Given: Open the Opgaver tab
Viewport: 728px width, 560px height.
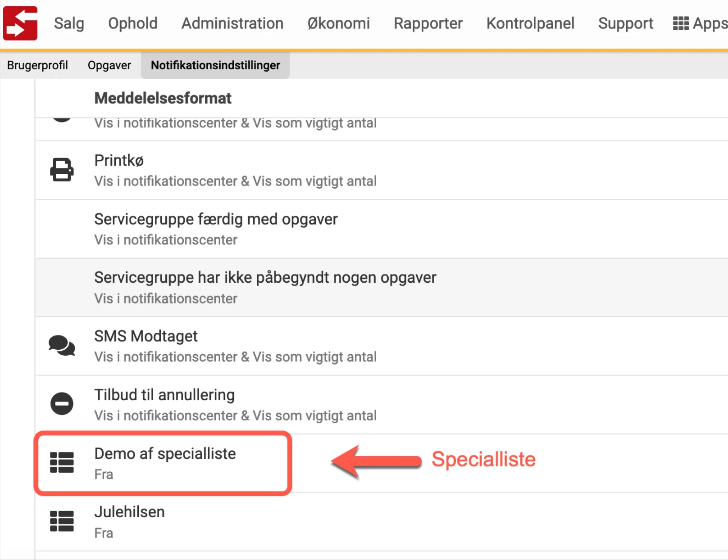Looking at the screenshot, I should point(109,65).
